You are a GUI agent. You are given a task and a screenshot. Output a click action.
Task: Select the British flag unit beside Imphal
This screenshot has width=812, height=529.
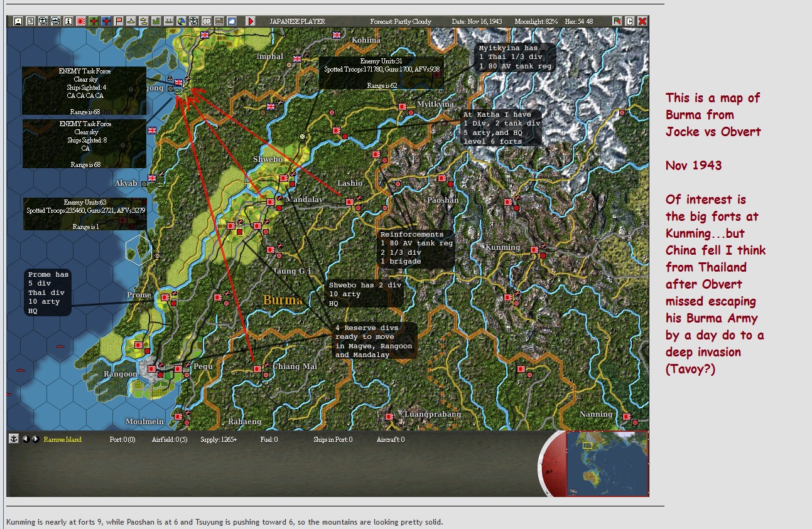[297, 59]
